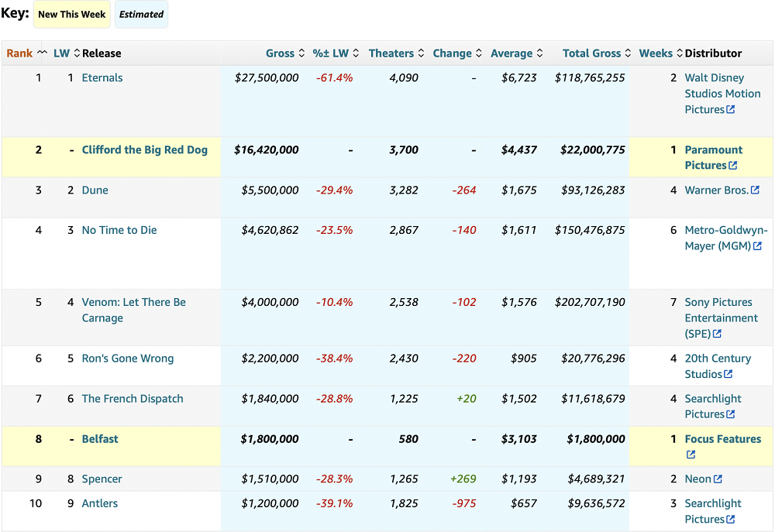Click external link icon after Metro-Goldwyn-Mayer (MGM)
775x532 pixels.
click(757, 246)
